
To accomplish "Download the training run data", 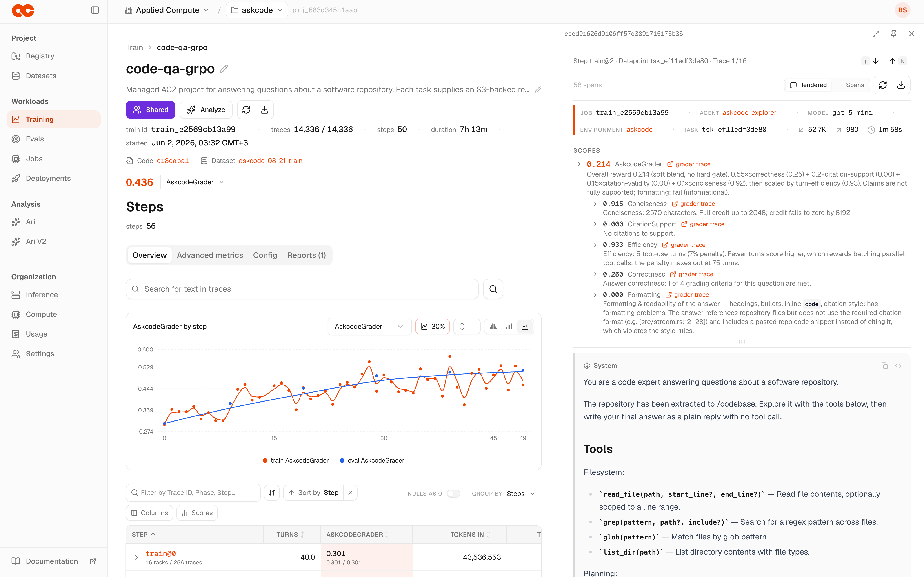I will 265,110.
